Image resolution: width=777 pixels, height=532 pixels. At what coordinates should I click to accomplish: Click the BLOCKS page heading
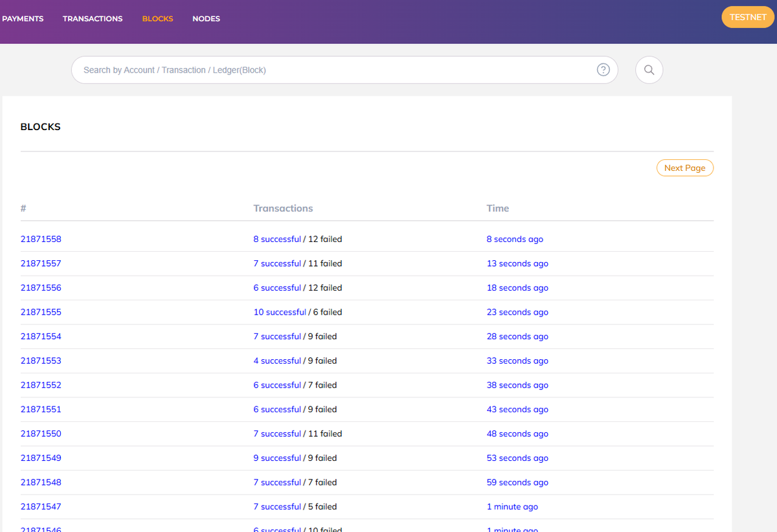[x=41, y=127]
